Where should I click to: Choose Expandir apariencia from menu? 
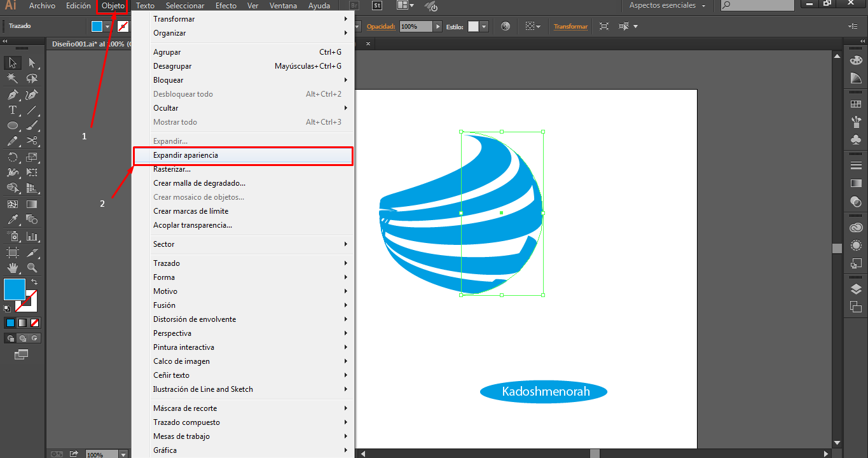point(242,155)
